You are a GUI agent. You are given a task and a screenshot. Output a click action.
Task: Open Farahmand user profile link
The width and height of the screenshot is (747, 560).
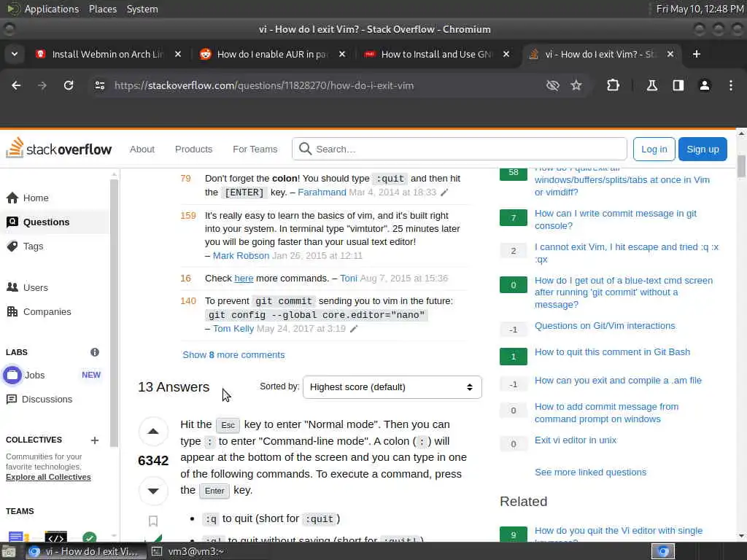click(322, 192)
